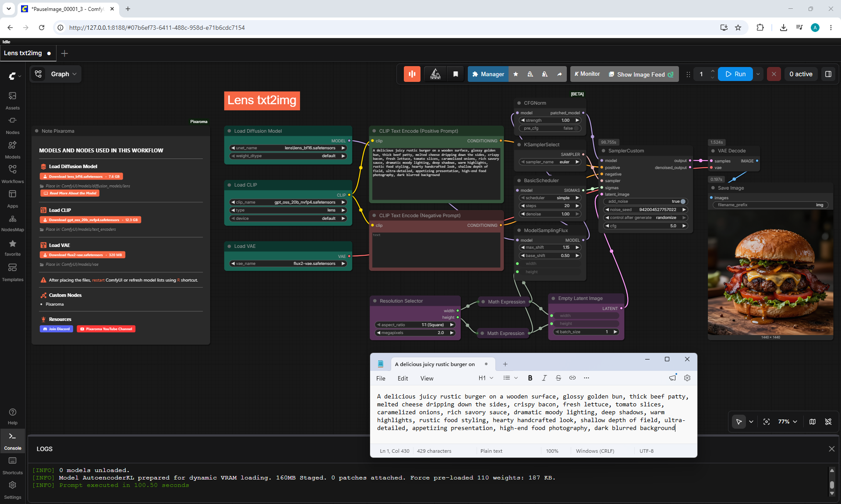Collapse the Load Diffusion Model node dot
The height and width of the screenshot is (504, 841).
pyautogui.click(x=229, y=131)
